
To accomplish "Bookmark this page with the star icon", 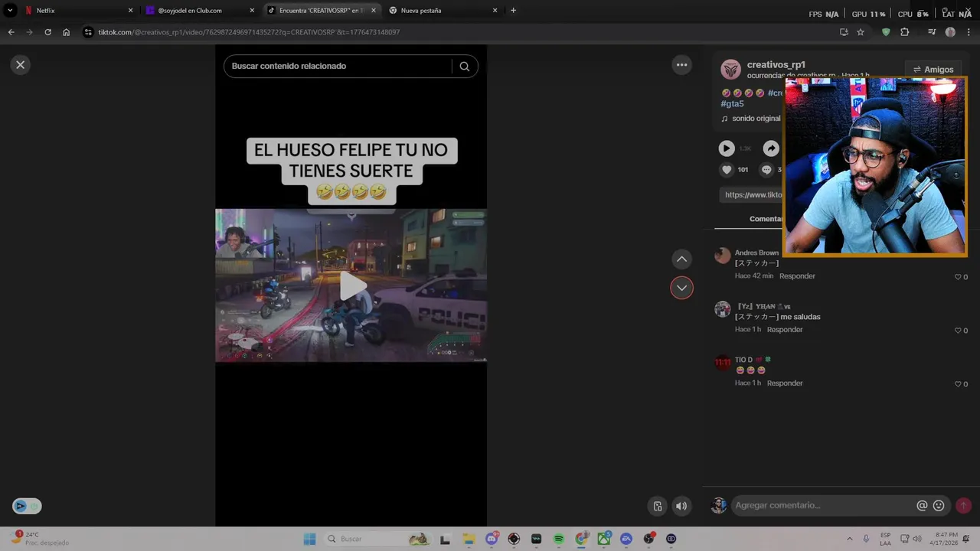I will click(x=861, y=32).
